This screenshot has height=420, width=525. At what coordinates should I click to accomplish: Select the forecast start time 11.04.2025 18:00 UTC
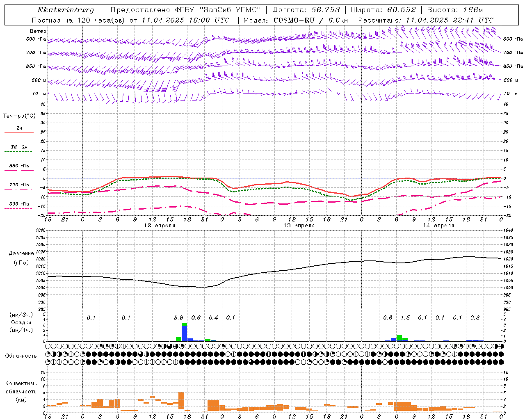pos(185,20)
